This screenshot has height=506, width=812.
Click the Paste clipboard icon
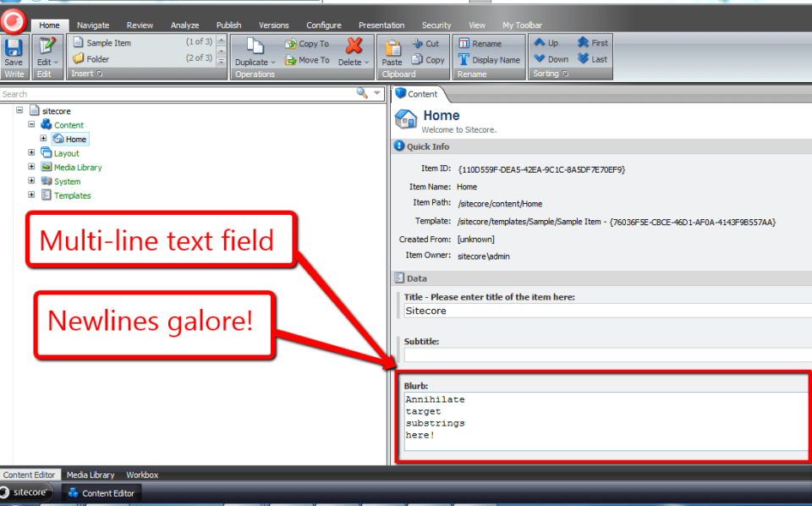tap(392, 47)
